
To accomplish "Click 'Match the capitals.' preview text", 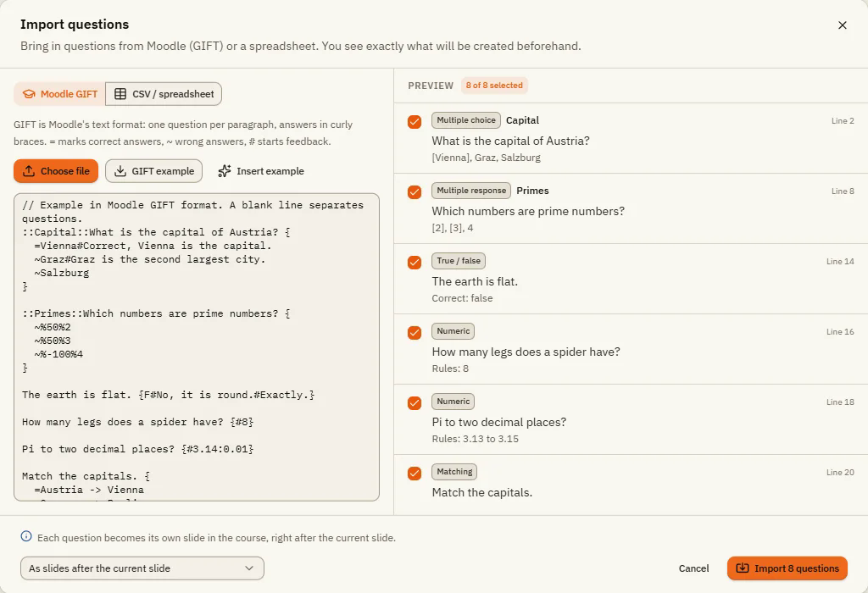I will pos(481,492).
